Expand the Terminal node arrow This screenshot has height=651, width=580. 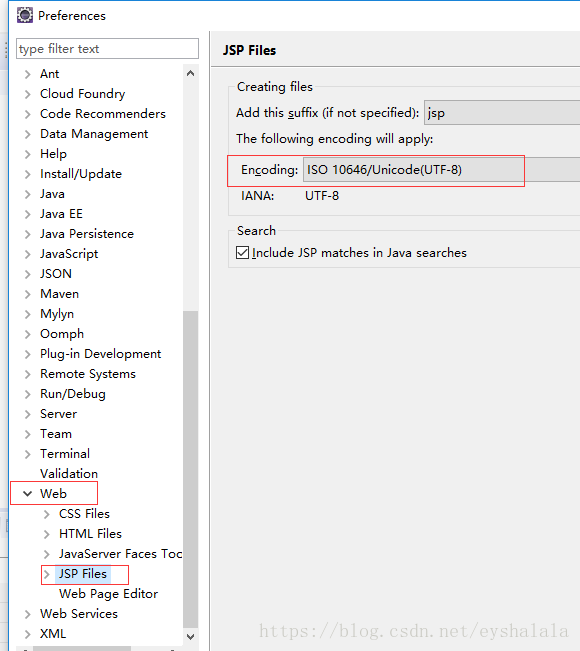click(x=27, y=454)
